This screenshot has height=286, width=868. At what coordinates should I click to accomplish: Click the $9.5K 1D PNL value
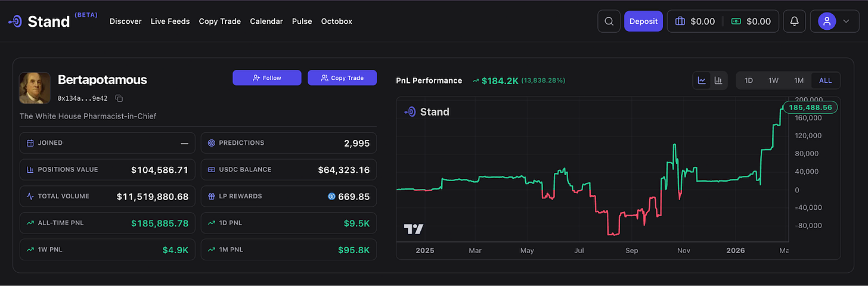tap(357, 223)
